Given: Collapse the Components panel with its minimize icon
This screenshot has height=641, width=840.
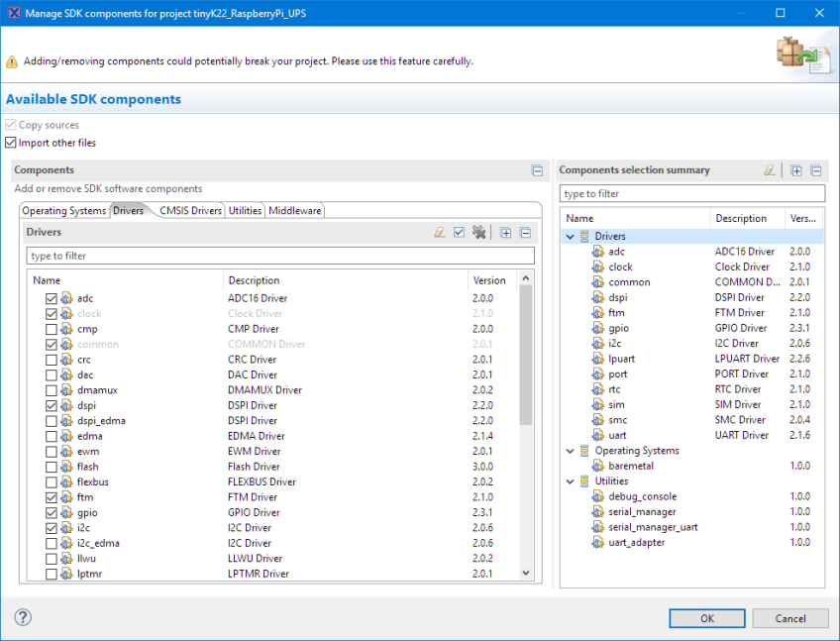Looking at the screenshot, I should coord(537,170).
